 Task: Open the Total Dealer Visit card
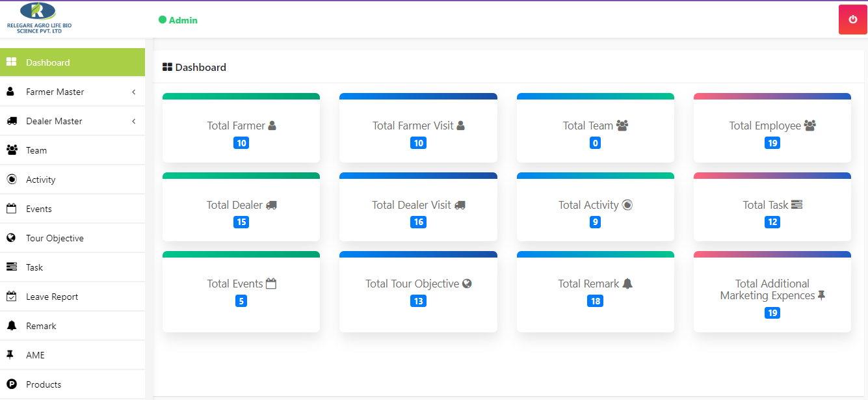[x=418, y=206]
